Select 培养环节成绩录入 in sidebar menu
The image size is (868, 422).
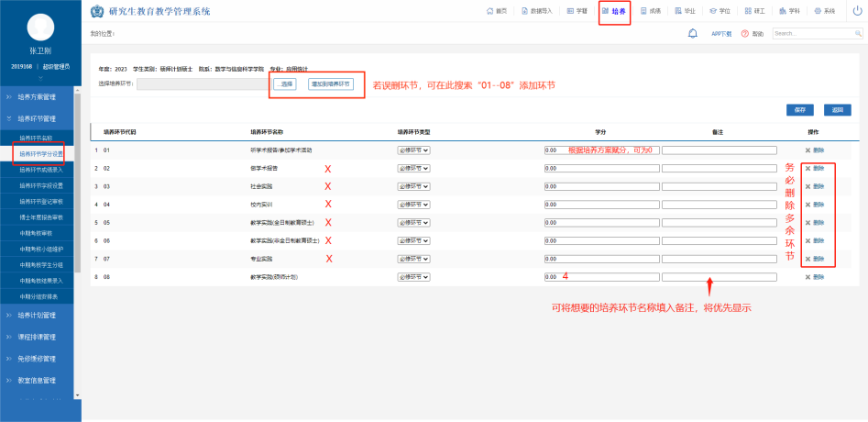coord(42,170)
